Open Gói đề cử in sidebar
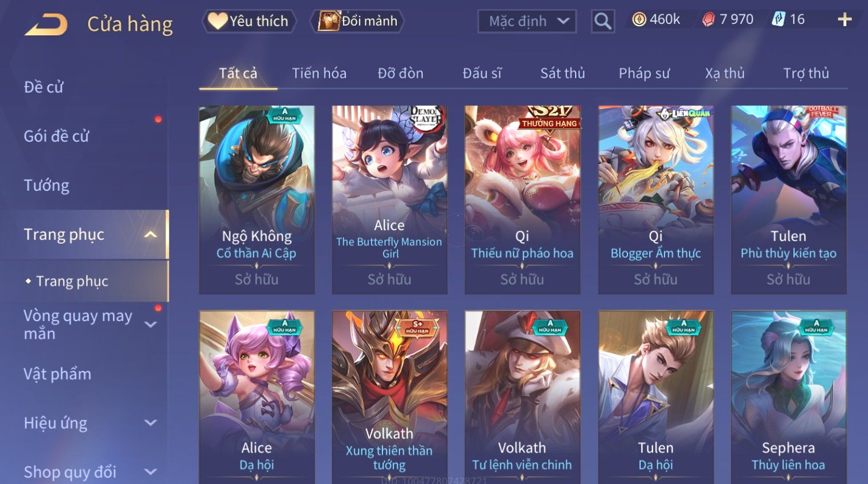Viewport: 868px width, 484px height. [x=56, y=136]
